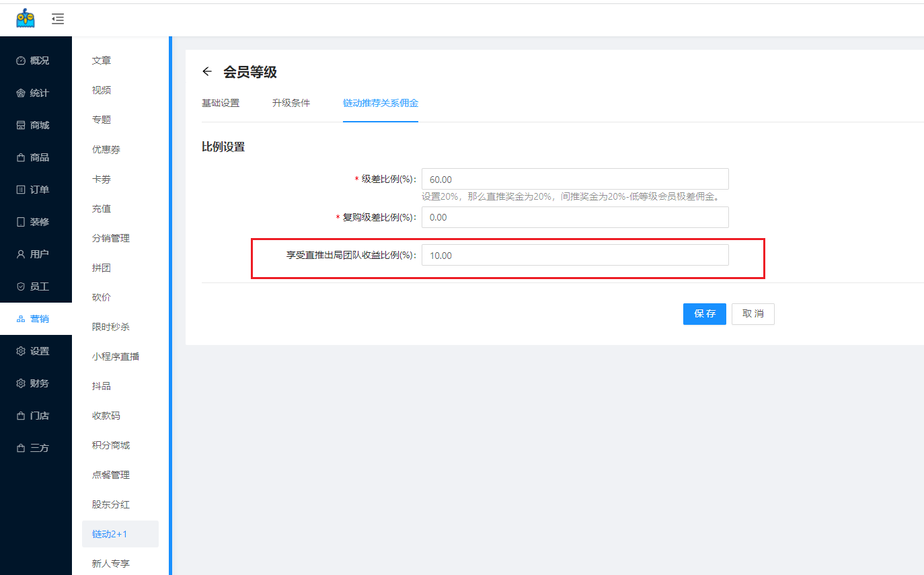
Task: Switch to the 基础设置 tab
Action: tap(221, 103)
